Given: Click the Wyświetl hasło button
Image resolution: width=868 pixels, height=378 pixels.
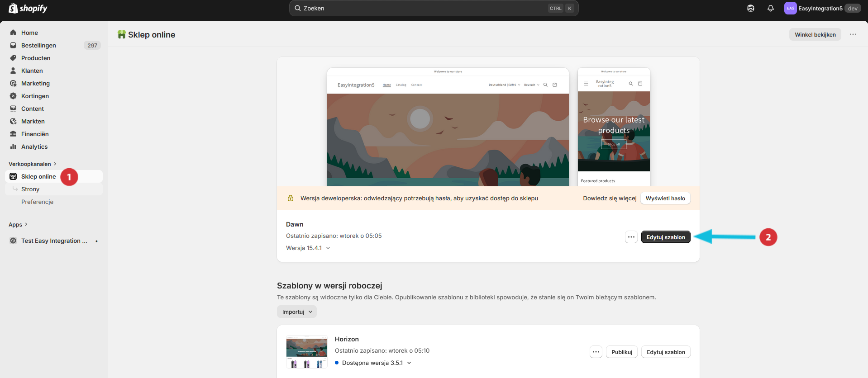Looking at the screenshot, I should click(x=665, y=198).
